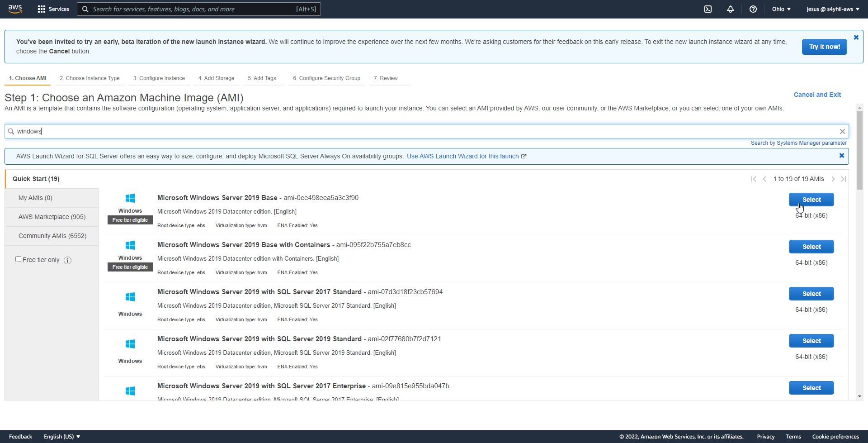Clear the AMI search text with X
The height and width of the screenshot is (443, 868).
(842, 132)
